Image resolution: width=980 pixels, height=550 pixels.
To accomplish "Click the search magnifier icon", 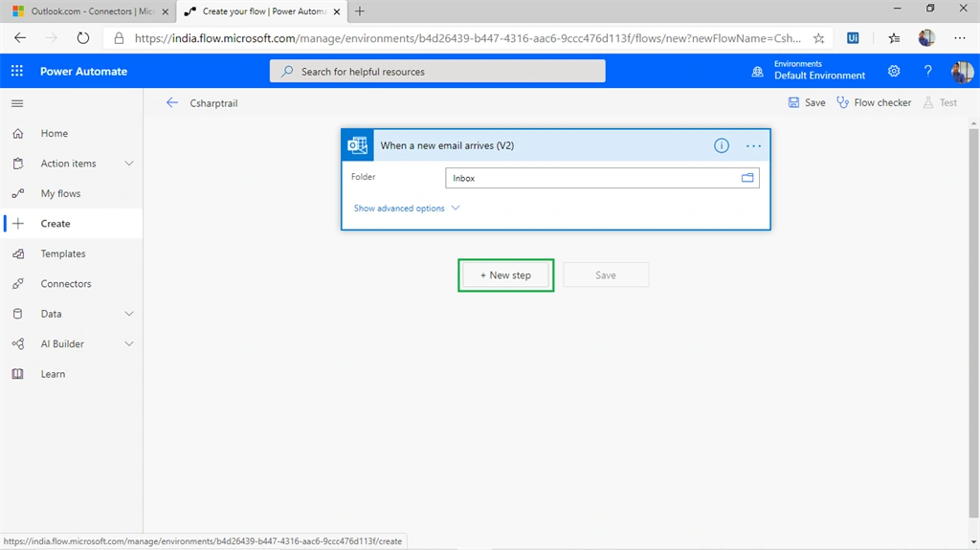I will click(287, 71).
